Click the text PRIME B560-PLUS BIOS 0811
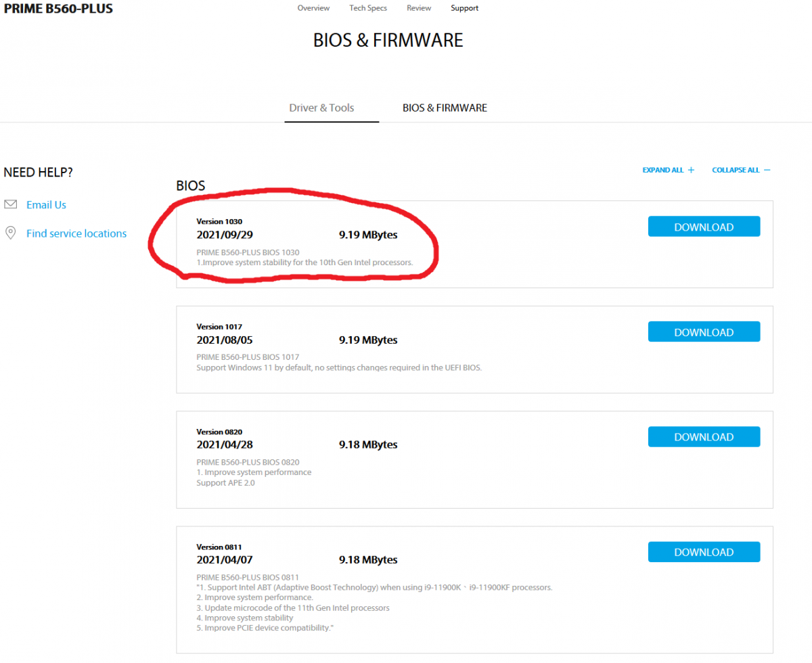This screenshot has width=812, height=663. click(248, 577)
